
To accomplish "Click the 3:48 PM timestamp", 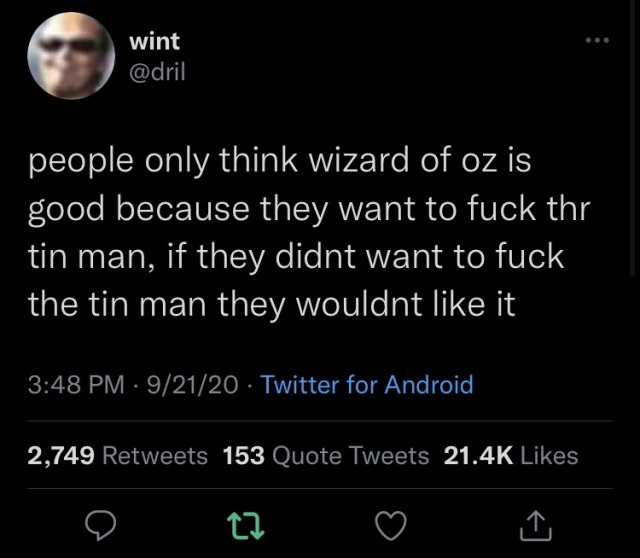I will 76,385.
